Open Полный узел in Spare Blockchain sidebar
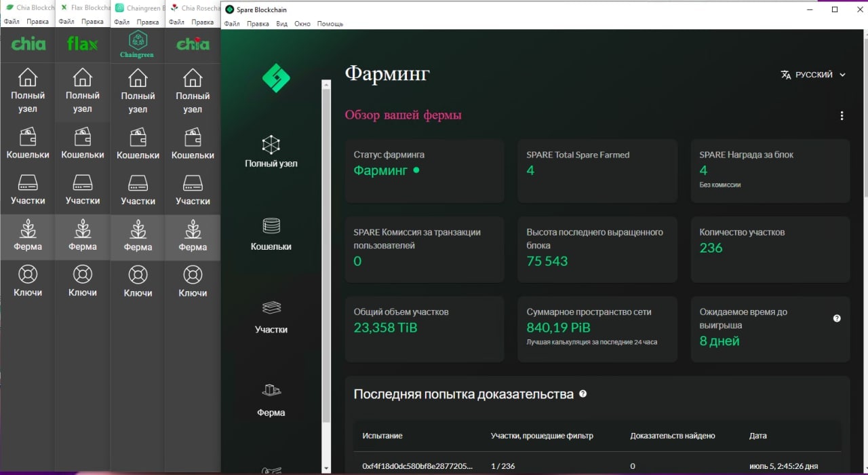The height and width of the screenshot is (475, 868). 271,151
